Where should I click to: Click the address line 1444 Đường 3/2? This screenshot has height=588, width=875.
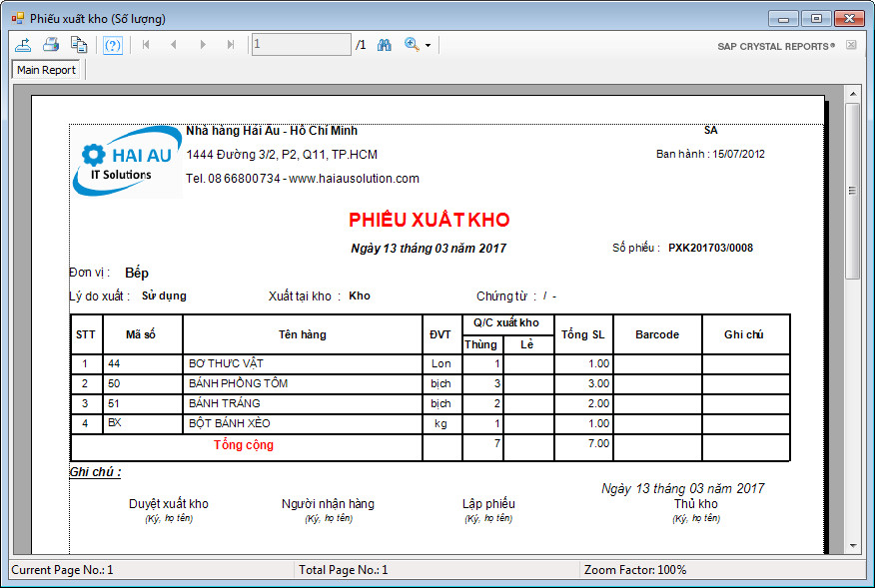(282, 155)
